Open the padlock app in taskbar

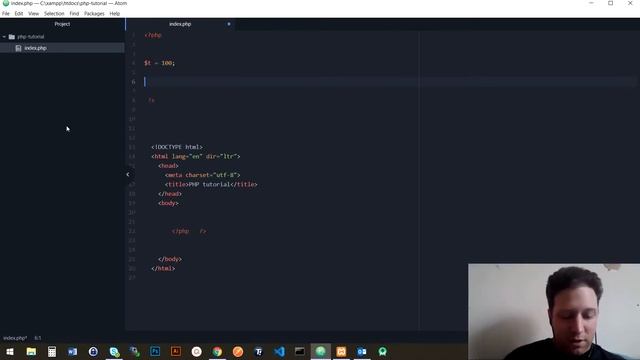pyautogui.click(x=93, y=351)
